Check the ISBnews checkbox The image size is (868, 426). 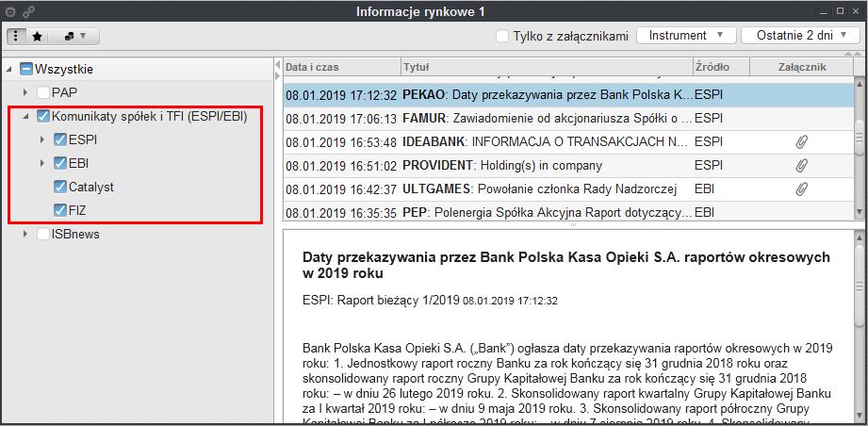43,234
